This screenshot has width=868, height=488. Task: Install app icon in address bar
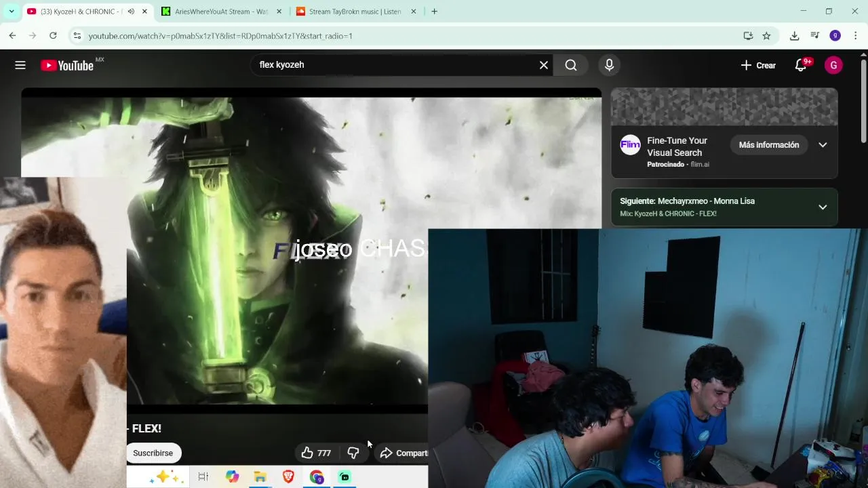(748, 35)
